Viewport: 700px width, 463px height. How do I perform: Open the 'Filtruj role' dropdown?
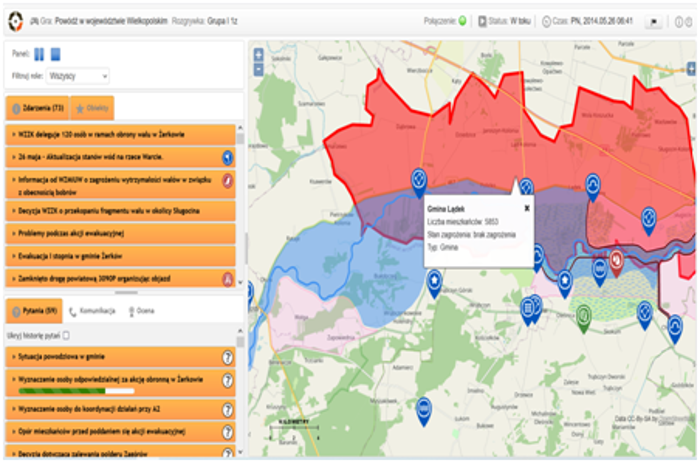(77, 75)
